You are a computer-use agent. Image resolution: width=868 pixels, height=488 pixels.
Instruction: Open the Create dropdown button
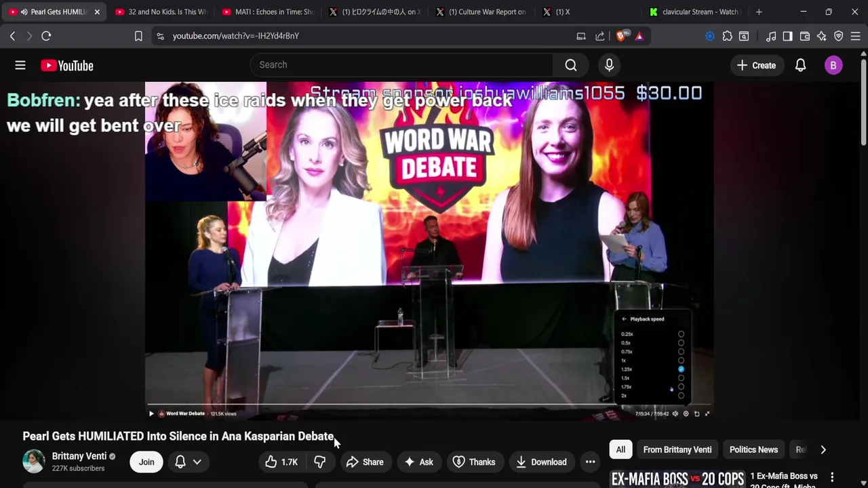click(756, 65)
